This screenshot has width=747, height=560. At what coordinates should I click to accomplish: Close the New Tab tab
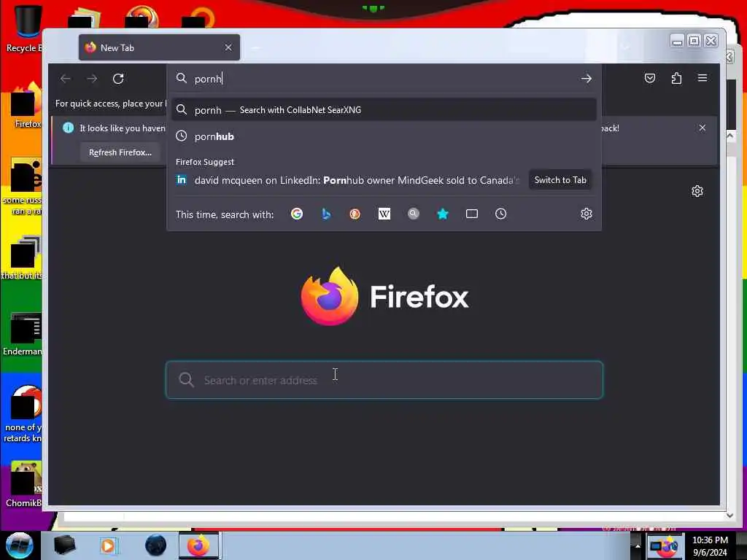pyautogui.click(x=228, y=47)
